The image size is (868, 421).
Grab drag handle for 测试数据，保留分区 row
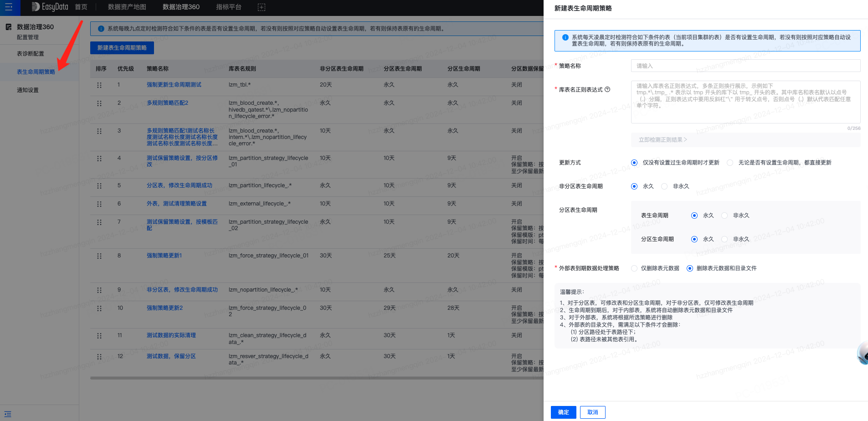99,357
